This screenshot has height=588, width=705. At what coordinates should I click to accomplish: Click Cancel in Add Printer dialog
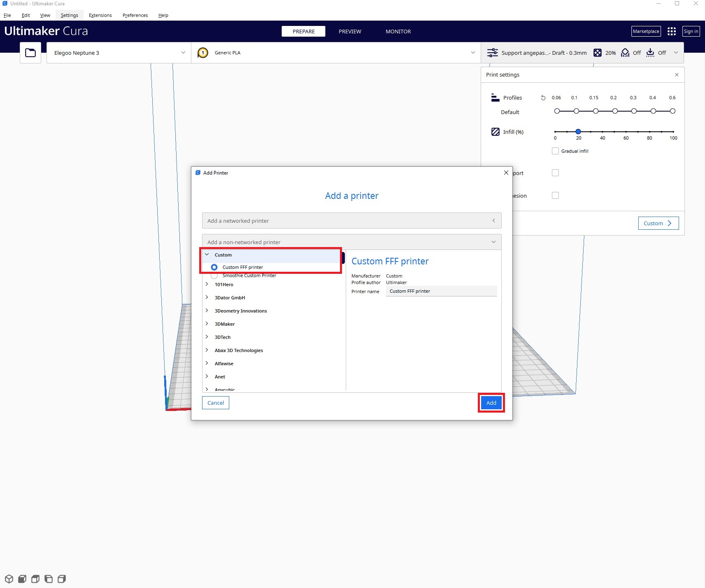[x=216, y=403]
